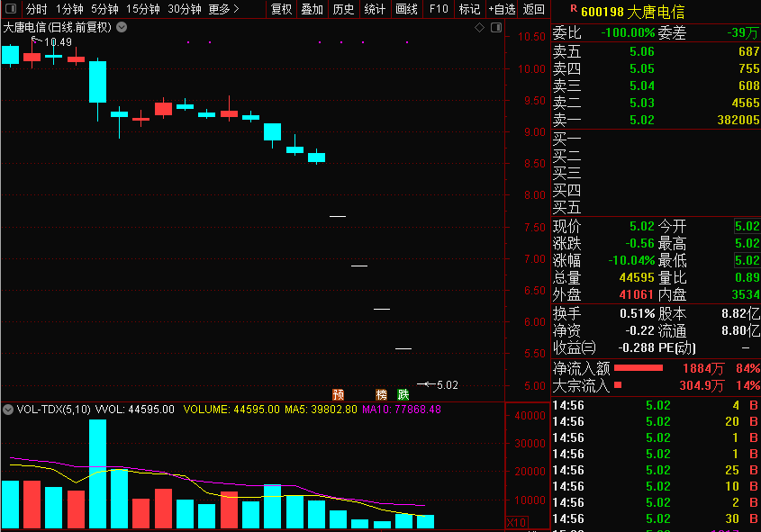Click the 涨幅 -10.04% value
Viewport: 761px width, 532px height.
(x=631, y=260)
